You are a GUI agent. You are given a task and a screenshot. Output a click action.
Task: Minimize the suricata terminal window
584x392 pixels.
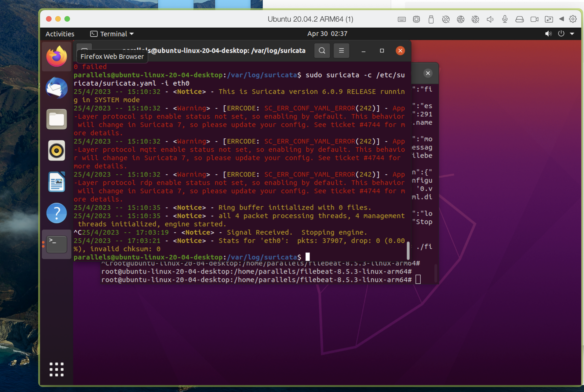pyautogui.click(x=364, y=51)
